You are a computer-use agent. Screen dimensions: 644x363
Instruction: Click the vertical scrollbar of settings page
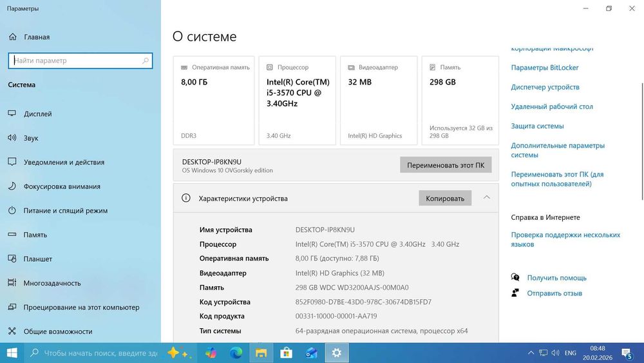642,140
